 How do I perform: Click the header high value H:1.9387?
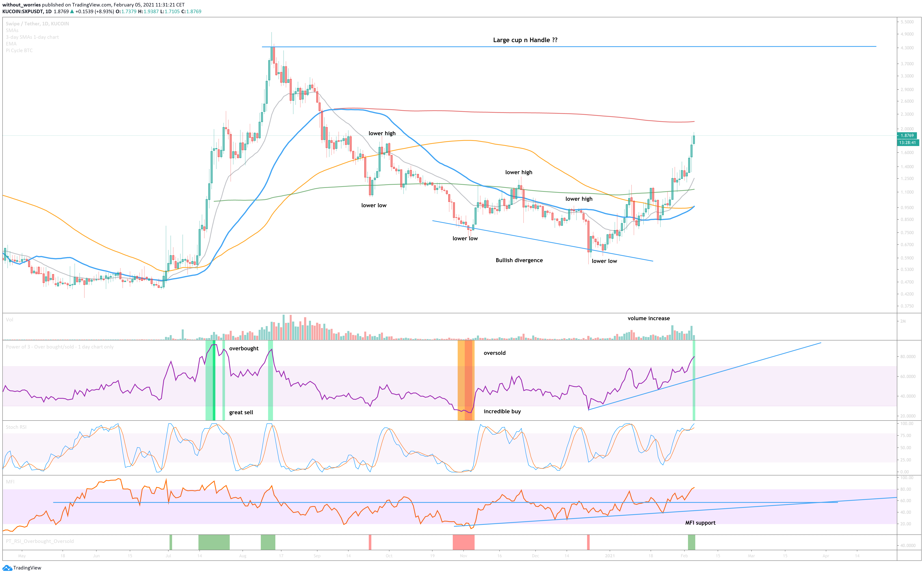(x=148, y=11)
